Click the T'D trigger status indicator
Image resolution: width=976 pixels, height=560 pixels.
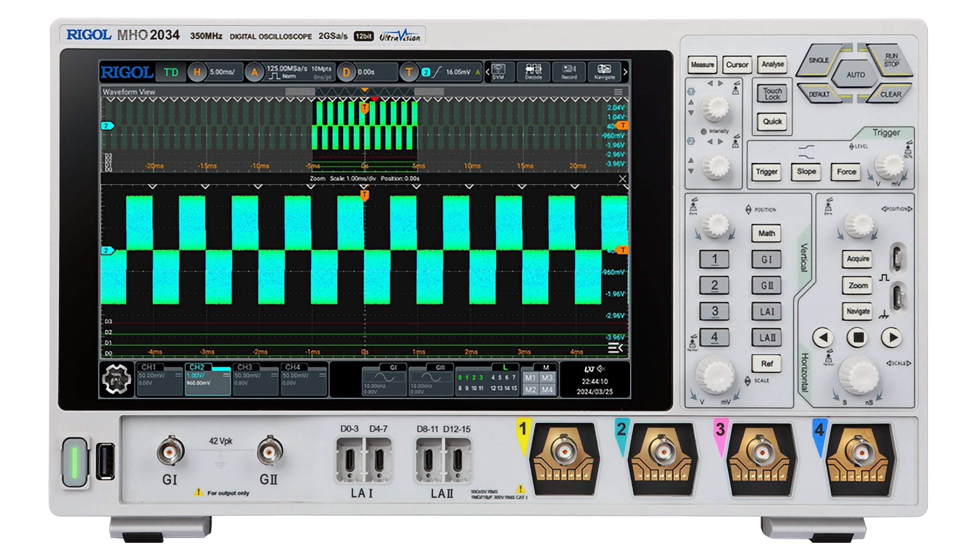click(x=171, y=72)
